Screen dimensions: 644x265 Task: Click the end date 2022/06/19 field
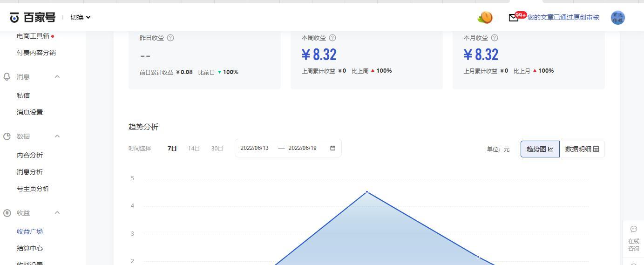[302, 148]
